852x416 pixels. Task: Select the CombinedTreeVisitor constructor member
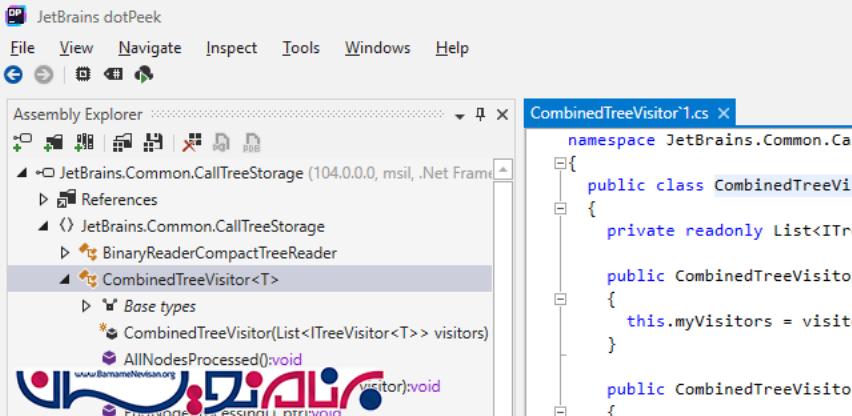click(x=306, y=333)
